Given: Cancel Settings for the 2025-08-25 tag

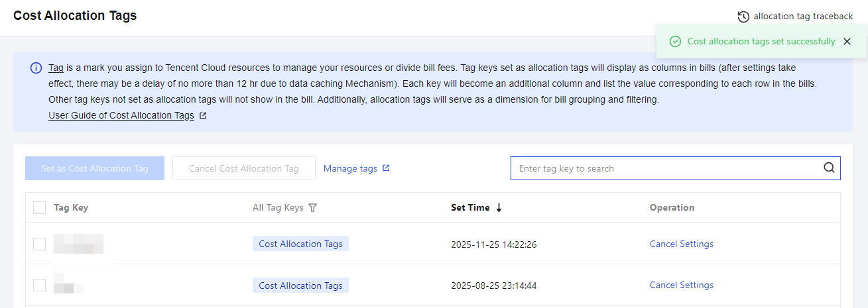Looking at the screenshot, I should click(x=682, y=285).
